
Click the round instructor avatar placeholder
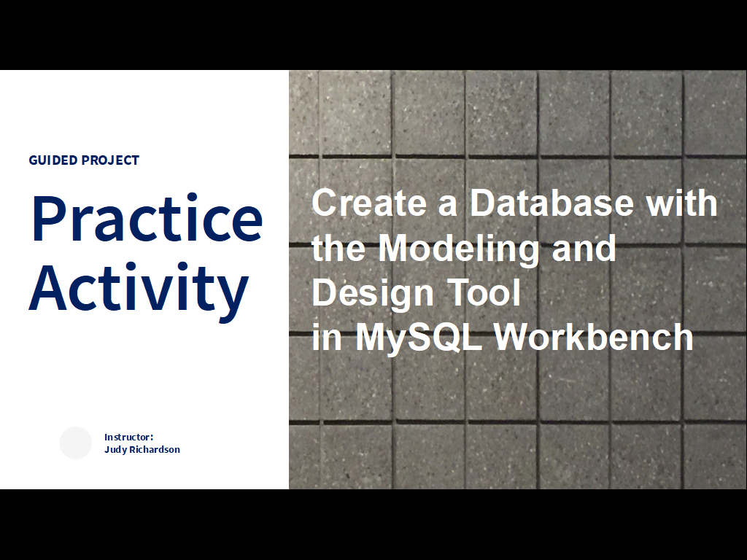[x=76, y=443]
